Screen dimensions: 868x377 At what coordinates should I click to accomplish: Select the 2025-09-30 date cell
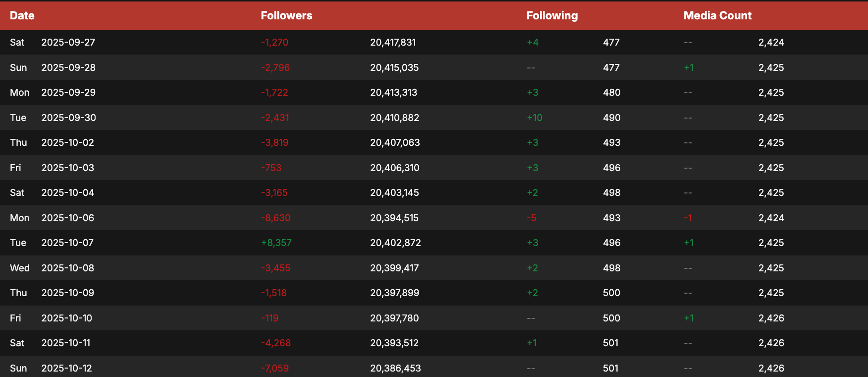point(68,118)
